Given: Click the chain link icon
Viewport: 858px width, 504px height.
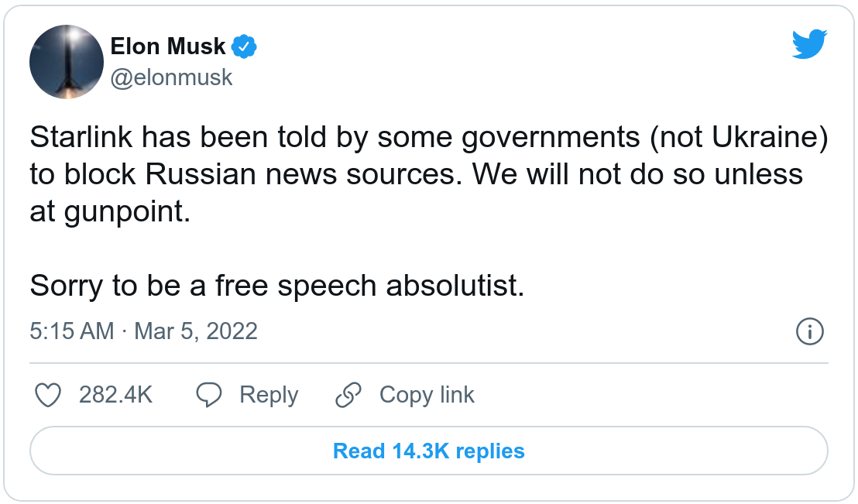Looking at the screenshot, I should 348,396.
